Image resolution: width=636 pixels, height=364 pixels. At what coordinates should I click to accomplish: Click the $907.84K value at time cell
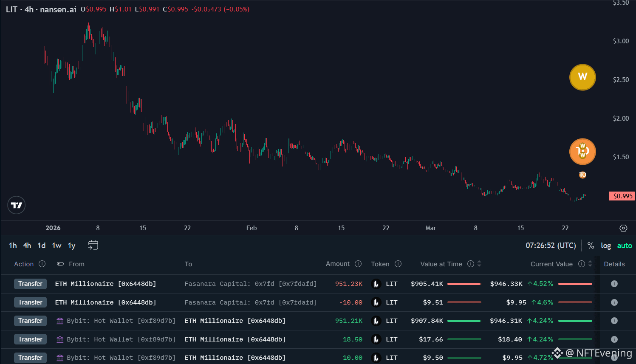427,321
